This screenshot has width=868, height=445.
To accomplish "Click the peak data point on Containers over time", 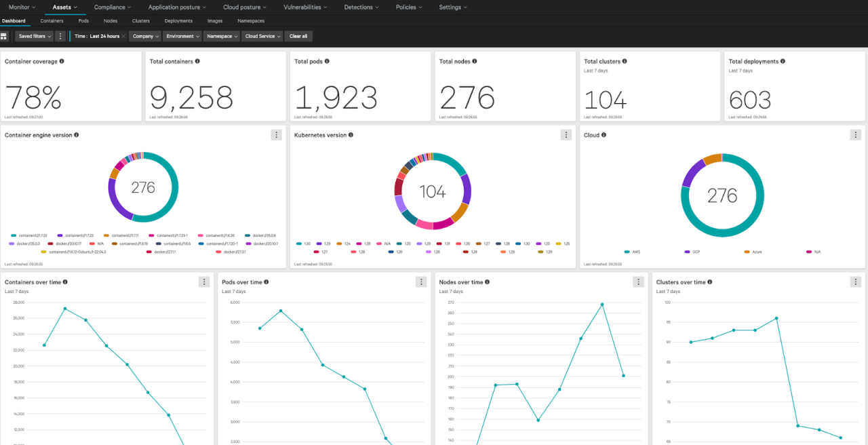I will 65,309.
